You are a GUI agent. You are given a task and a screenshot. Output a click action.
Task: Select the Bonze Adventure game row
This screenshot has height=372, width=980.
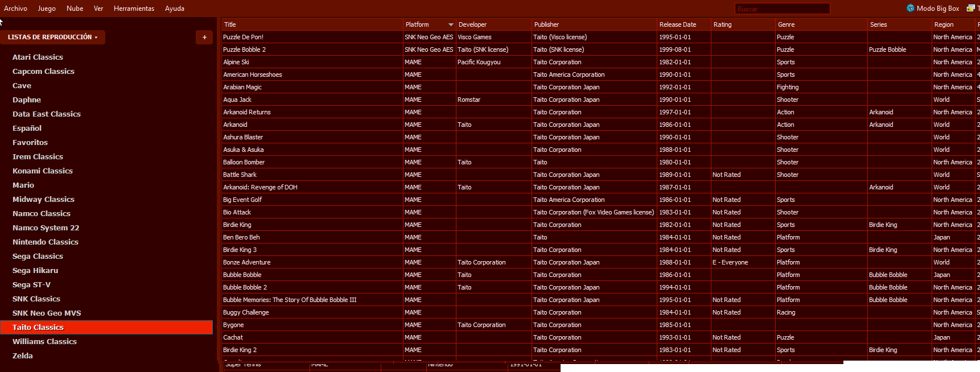tap(600, 262)
